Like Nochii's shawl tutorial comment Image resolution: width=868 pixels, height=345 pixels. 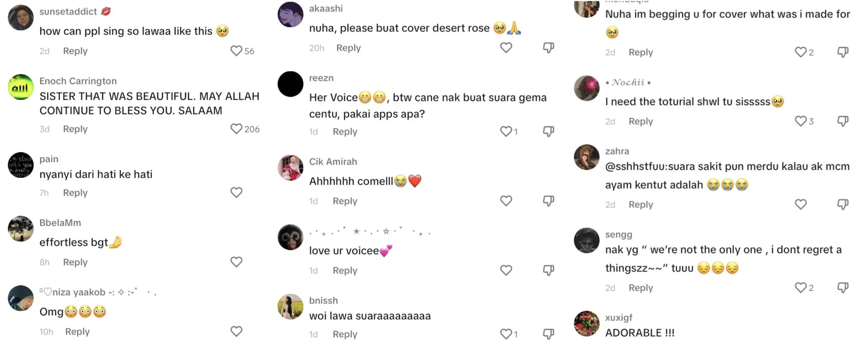point(801,121)
